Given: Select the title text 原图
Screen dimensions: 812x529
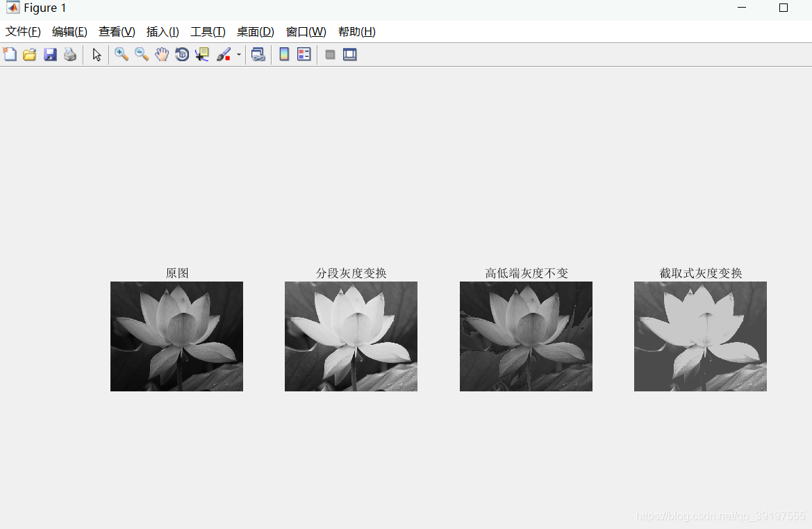Looking at the screenshot, I should point(177,273).
